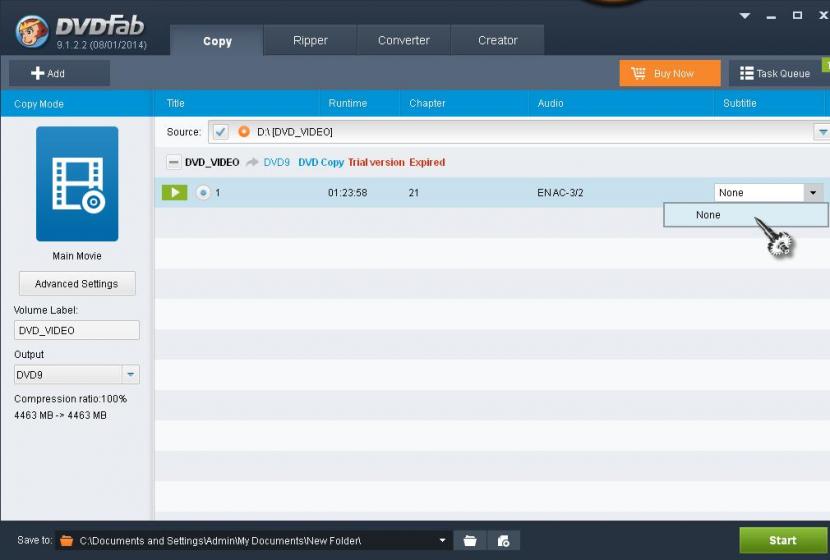Click the orange folder icon in Save to path
Image resolution: width=830 pixels, height=560 pixels.
(x=67, y=540)
